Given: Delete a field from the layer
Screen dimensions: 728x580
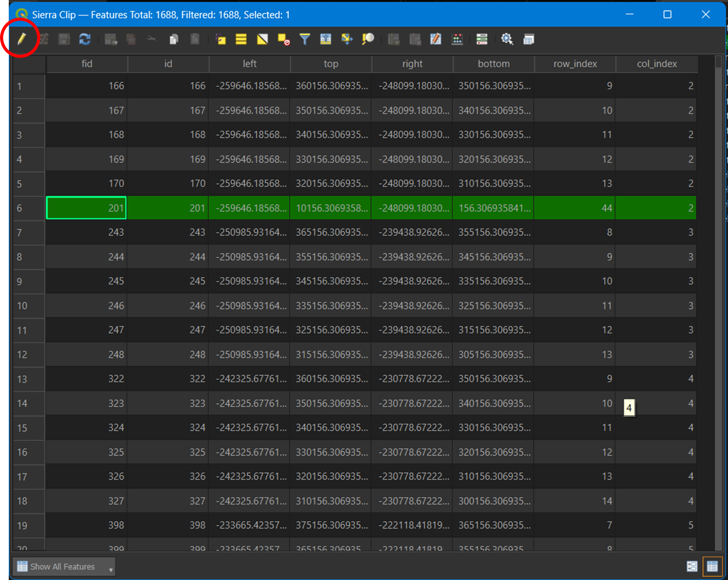Looking at the screenshot, I should pos(415,39).
